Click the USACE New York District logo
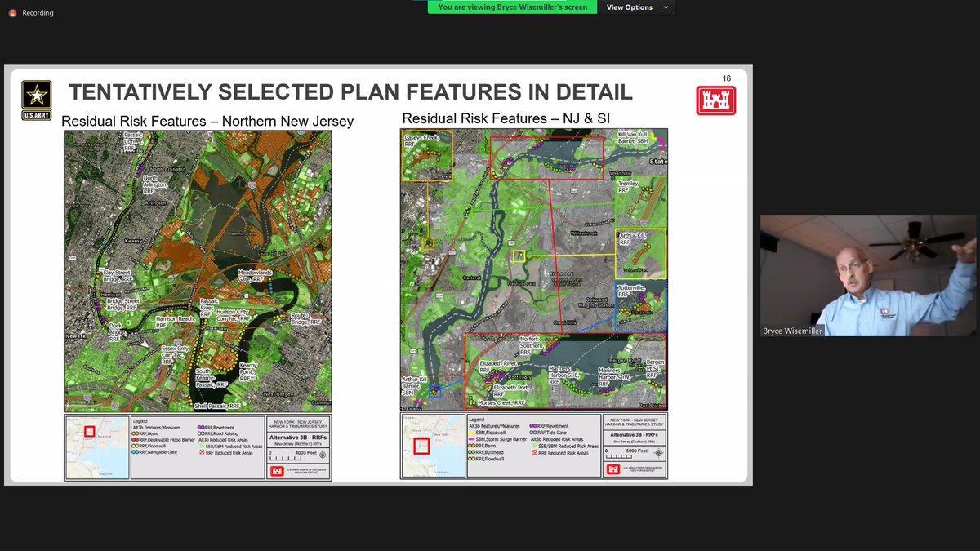Screen dimensions: 980x551 coord(612,469)
